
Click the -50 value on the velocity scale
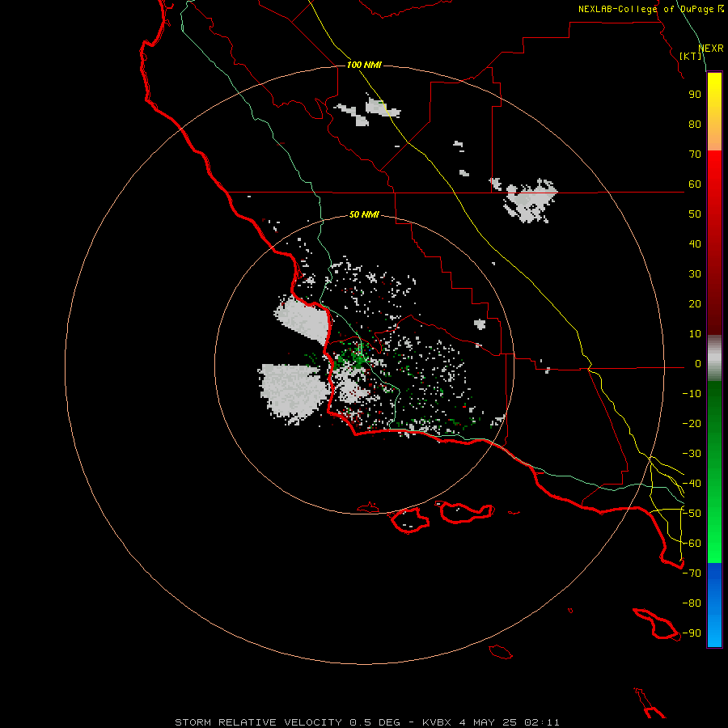692,514
